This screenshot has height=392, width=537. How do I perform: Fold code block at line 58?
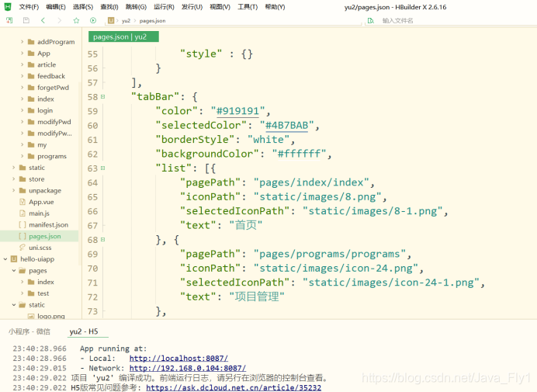[x=102, y=96]
